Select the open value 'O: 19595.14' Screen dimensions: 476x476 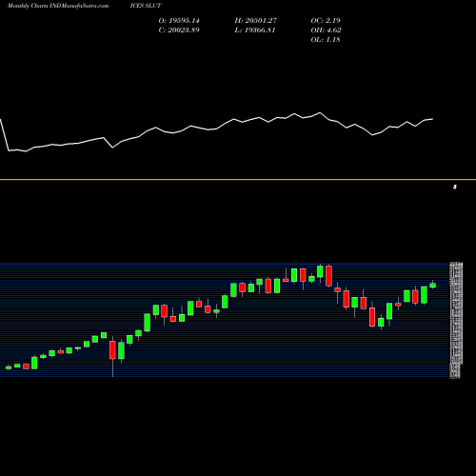click(179, 21)
